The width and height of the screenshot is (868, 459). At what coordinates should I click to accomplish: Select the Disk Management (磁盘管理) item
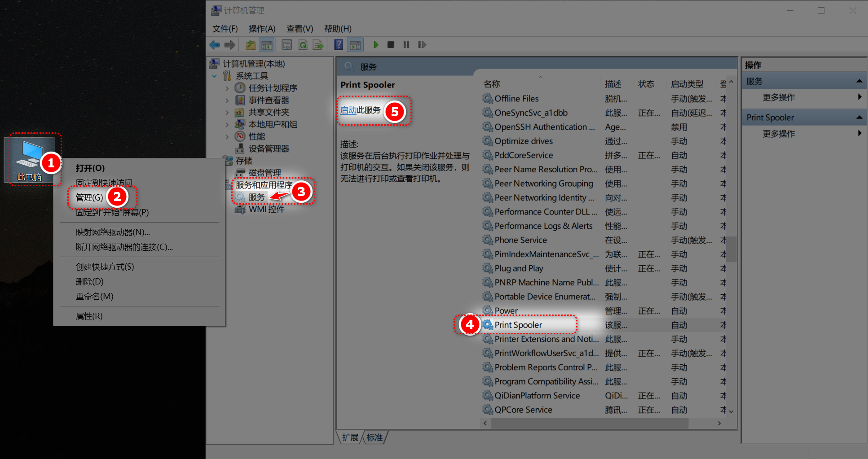click(264, 173)
